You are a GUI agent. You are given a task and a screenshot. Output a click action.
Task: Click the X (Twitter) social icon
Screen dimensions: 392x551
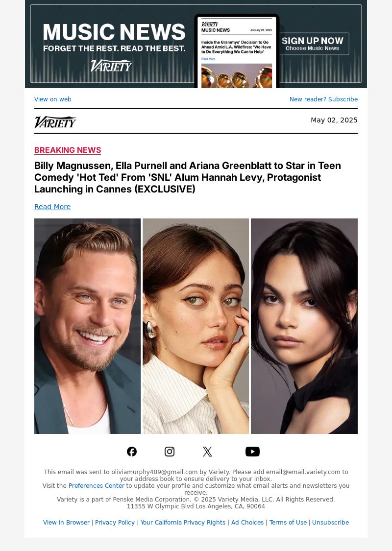point(207,452)
